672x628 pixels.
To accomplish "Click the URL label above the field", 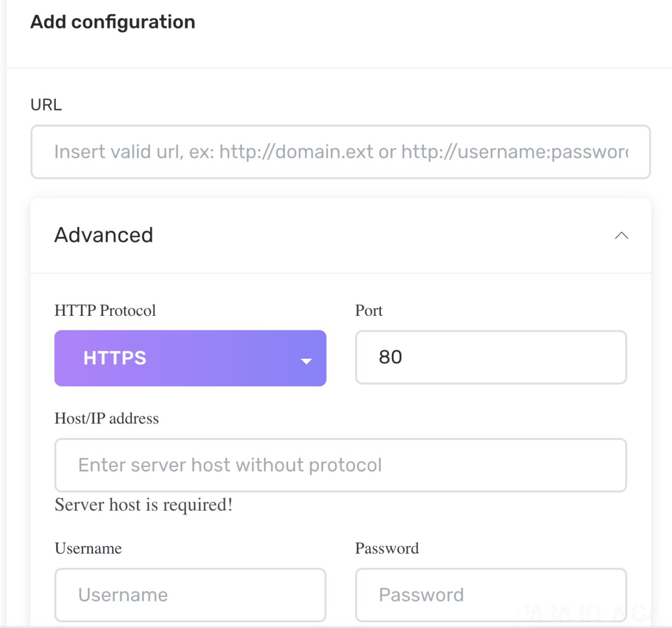I will [47, 105].
